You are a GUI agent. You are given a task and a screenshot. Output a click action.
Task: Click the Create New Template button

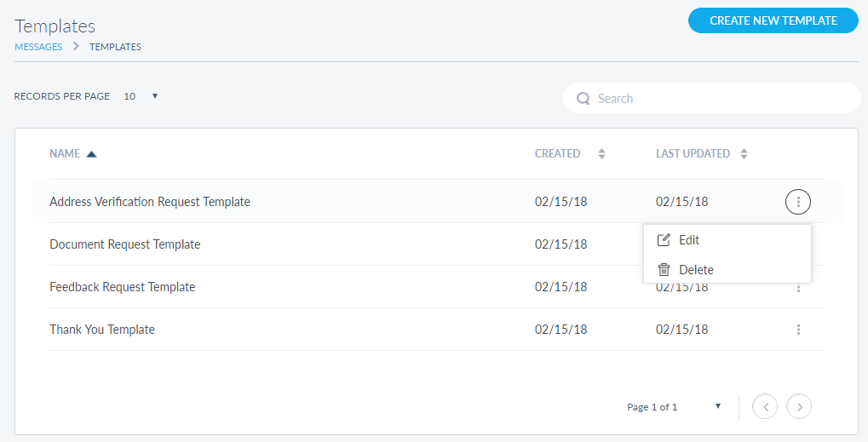point(773,20)
